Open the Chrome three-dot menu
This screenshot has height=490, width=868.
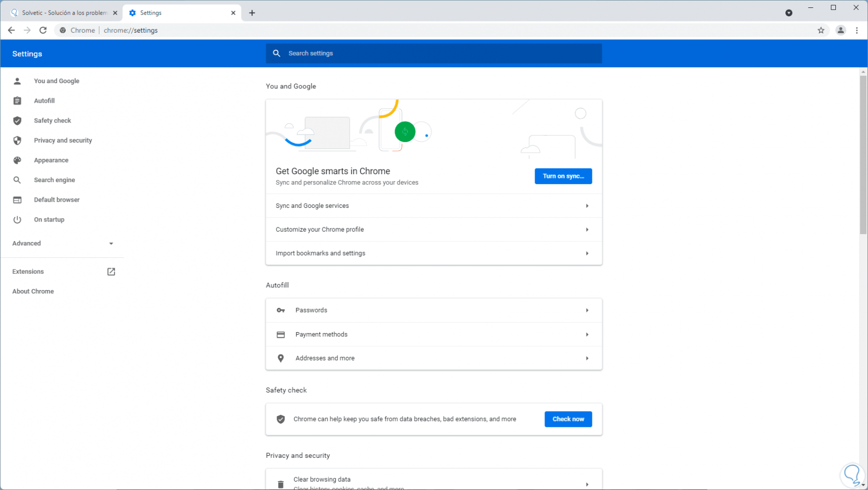[857, 31]
